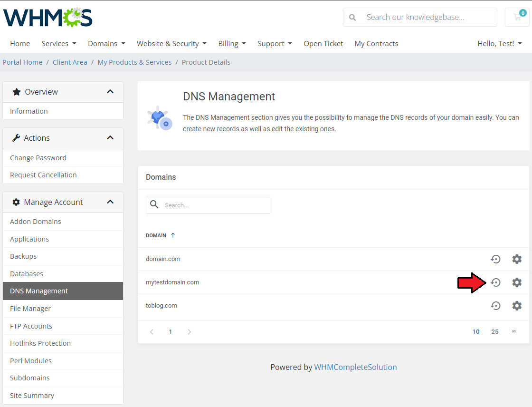This screenshot has height=407, width=532.
Task: Select DNS Management in sidebar
Action: (63, 291)
